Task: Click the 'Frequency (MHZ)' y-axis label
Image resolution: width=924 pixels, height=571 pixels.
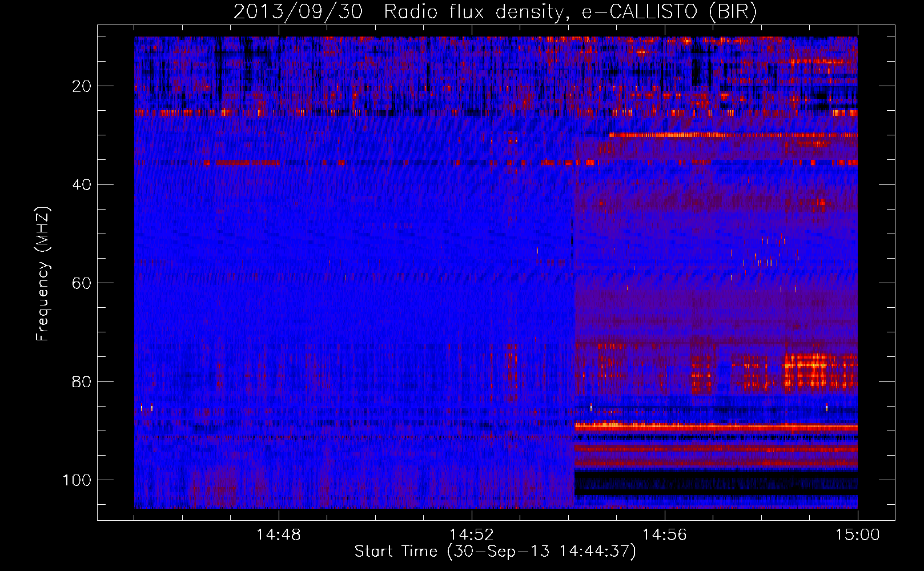Action: click(43, 274)
